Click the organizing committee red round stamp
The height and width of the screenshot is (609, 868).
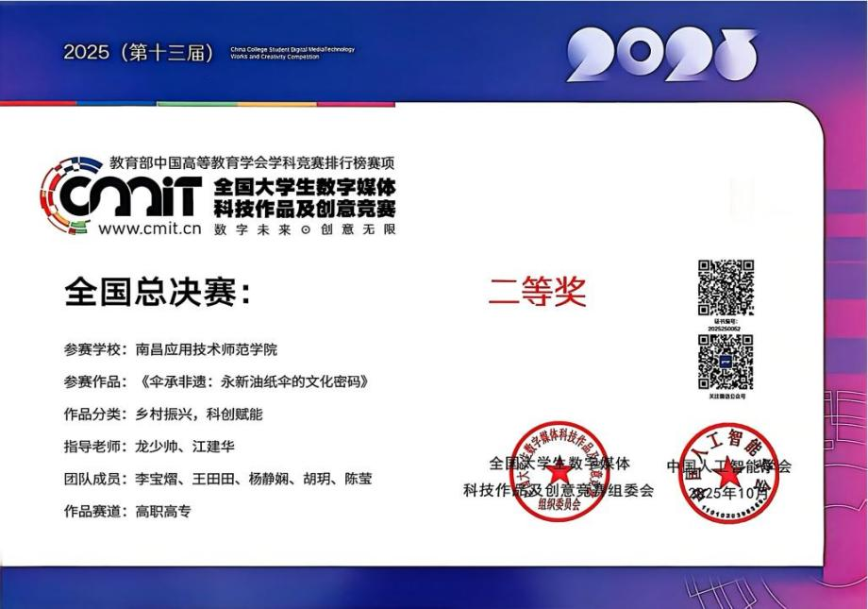coord(559,471)
